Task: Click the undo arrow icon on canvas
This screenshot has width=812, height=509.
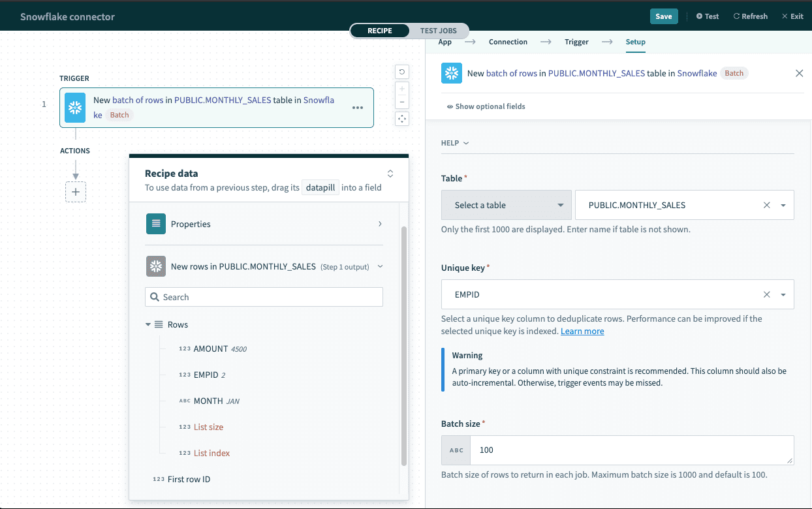Action: pyautogui.click(x=402, y=72)
